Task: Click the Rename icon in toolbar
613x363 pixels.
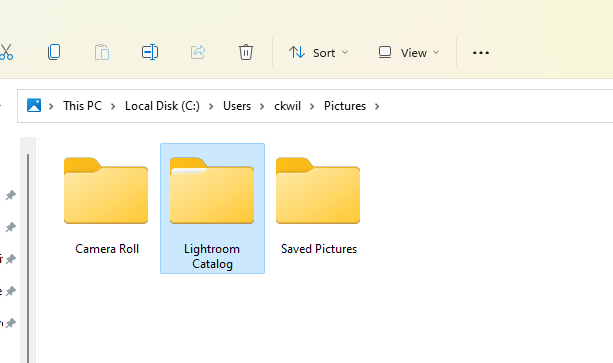Action: click(x=150, y=52)
